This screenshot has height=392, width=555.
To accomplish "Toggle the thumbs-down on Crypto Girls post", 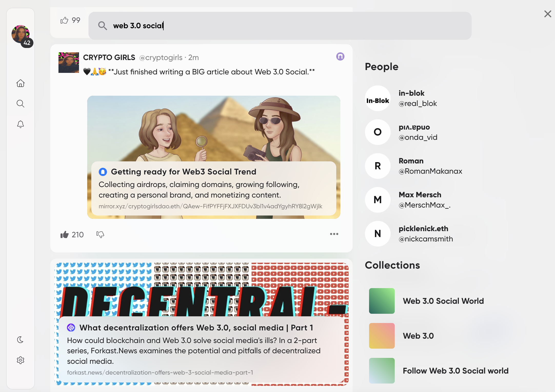I will click(x=100, y=234).
